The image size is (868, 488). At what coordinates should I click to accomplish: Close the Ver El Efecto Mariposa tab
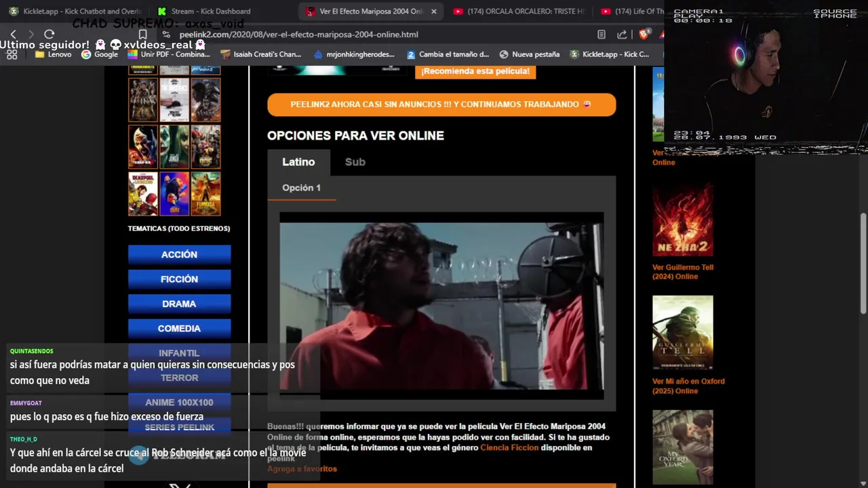434,12
